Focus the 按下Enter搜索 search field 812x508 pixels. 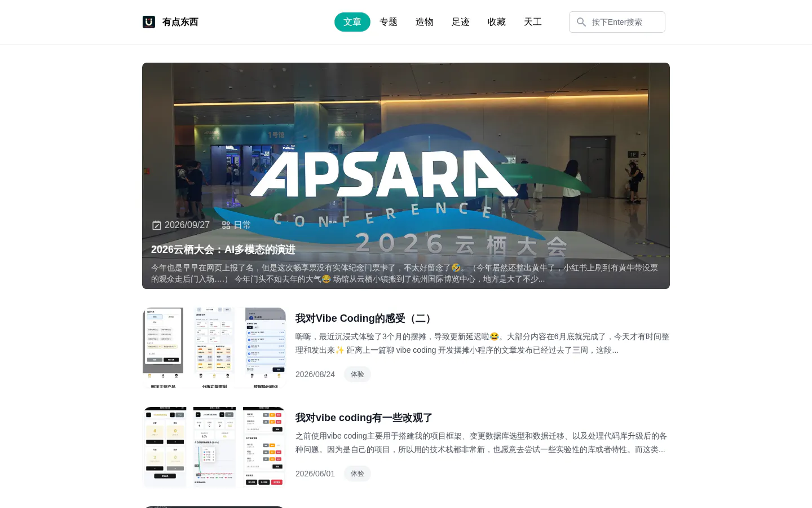tap(617, 22)
